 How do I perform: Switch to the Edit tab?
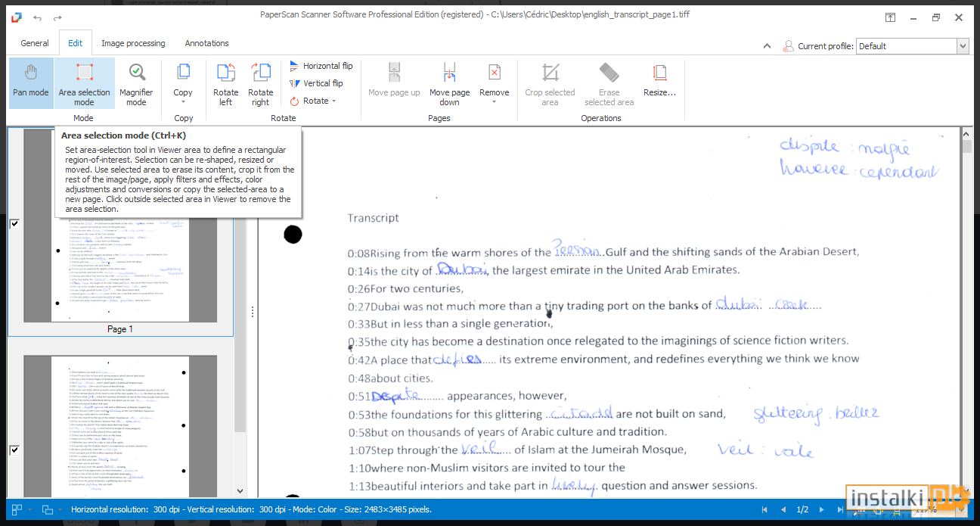coord(76,43)
